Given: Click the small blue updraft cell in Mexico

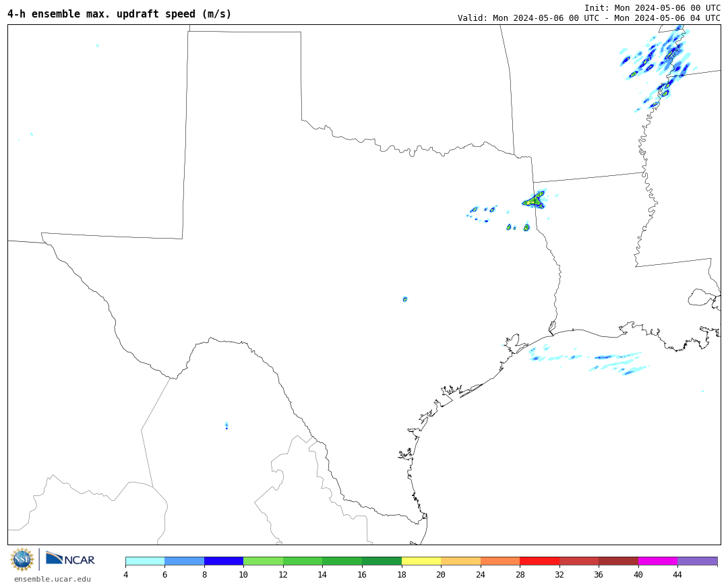Looking at the screenshot, I should (x=226, y=425).
